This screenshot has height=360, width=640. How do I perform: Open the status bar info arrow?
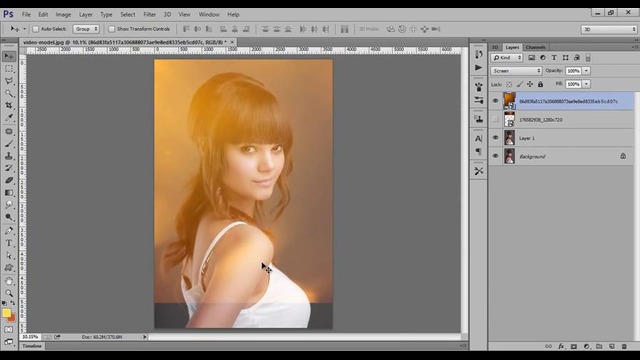145,337
